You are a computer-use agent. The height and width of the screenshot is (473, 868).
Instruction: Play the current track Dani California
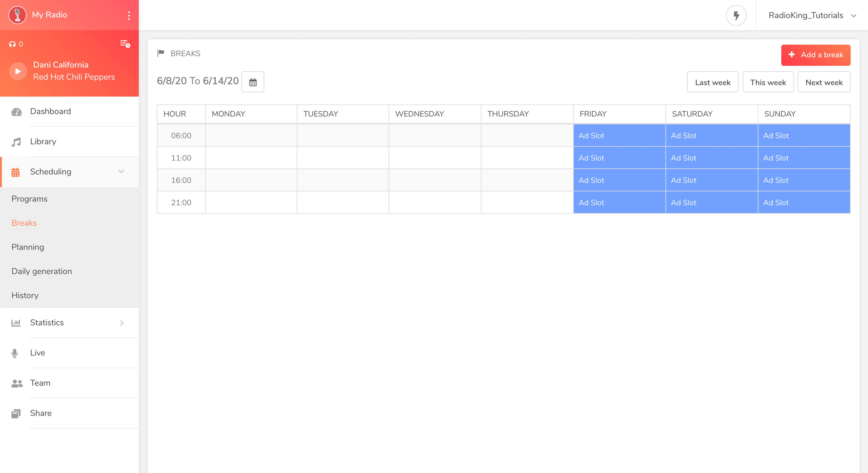click(18, 71)
